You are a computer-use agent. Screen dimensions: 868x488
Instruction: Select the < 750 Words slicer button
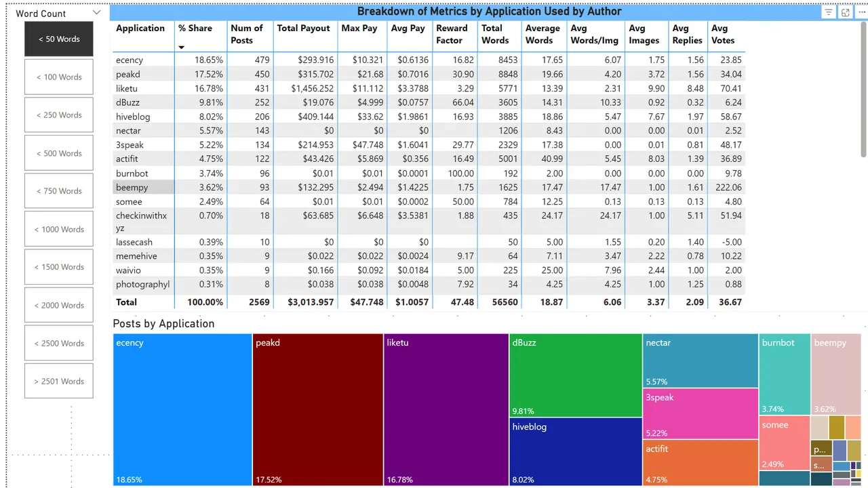coord(59,191)
